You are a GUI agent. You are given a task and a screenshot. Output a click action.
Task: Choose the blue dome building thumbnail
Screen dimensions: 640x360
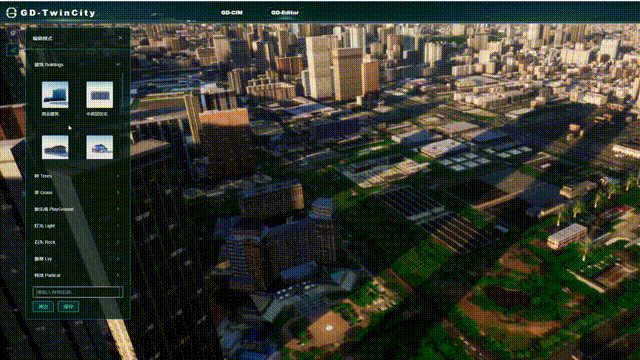click(x=100, y=147)
